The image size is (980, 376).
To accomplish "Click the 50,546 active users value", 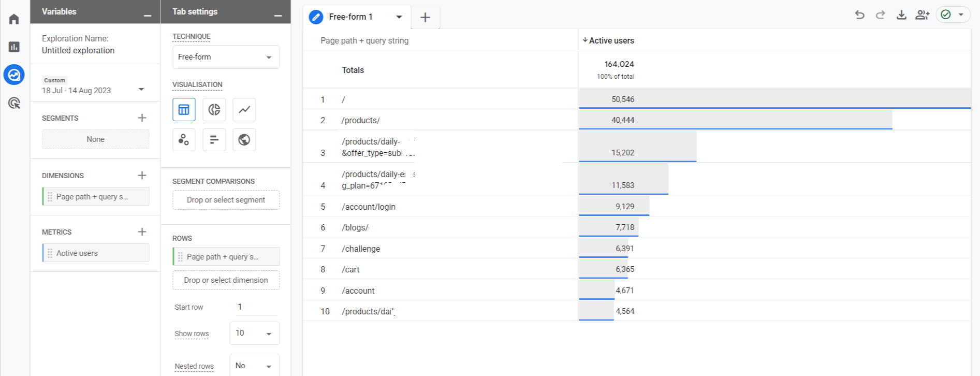I will click(623, 99).
